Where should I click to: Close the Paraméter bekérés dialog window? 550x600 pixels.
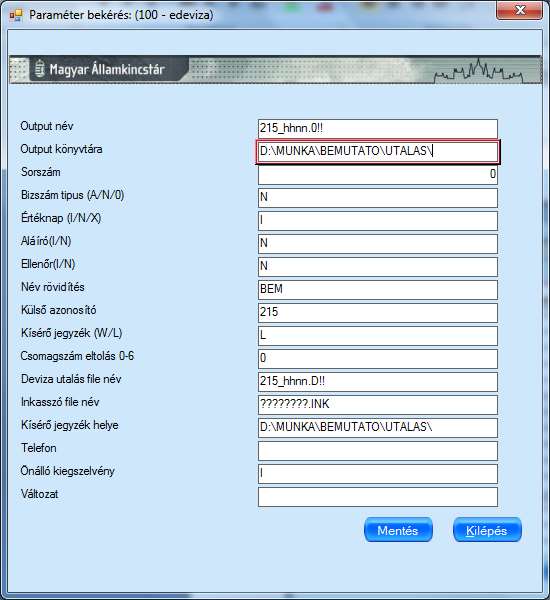coord(519,10)
